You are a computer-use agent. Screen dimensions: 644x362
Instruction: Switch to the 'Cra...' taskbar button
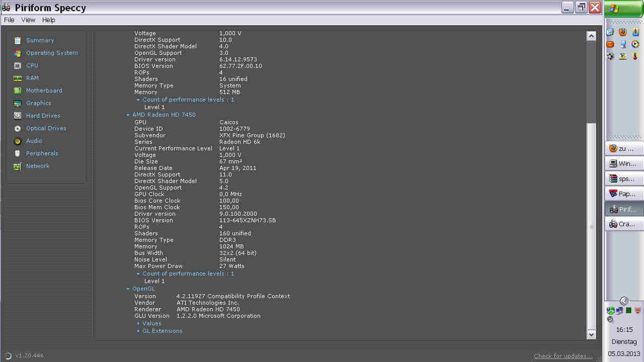pyautogui.click(x=624, y=224)
